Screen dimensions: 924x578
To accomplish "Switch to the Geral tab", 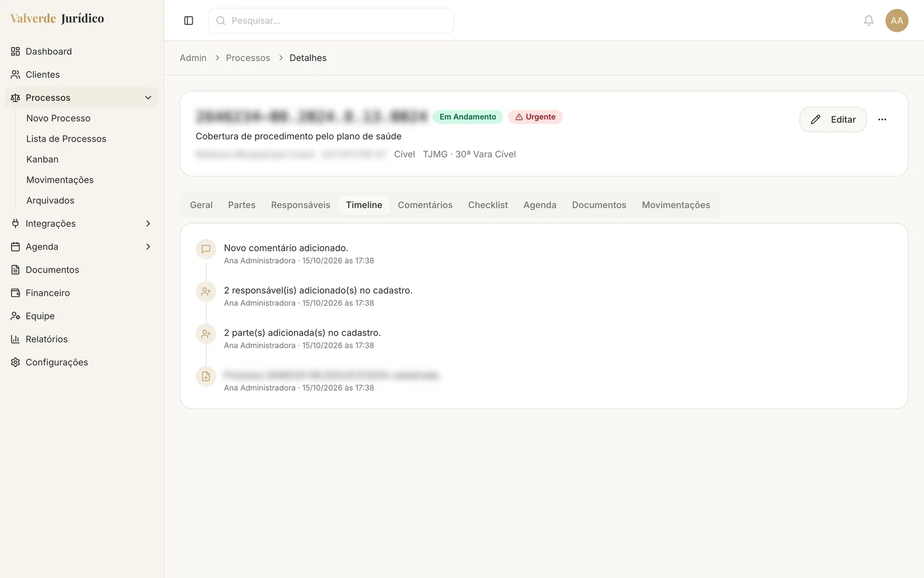I will click(201, 205).
